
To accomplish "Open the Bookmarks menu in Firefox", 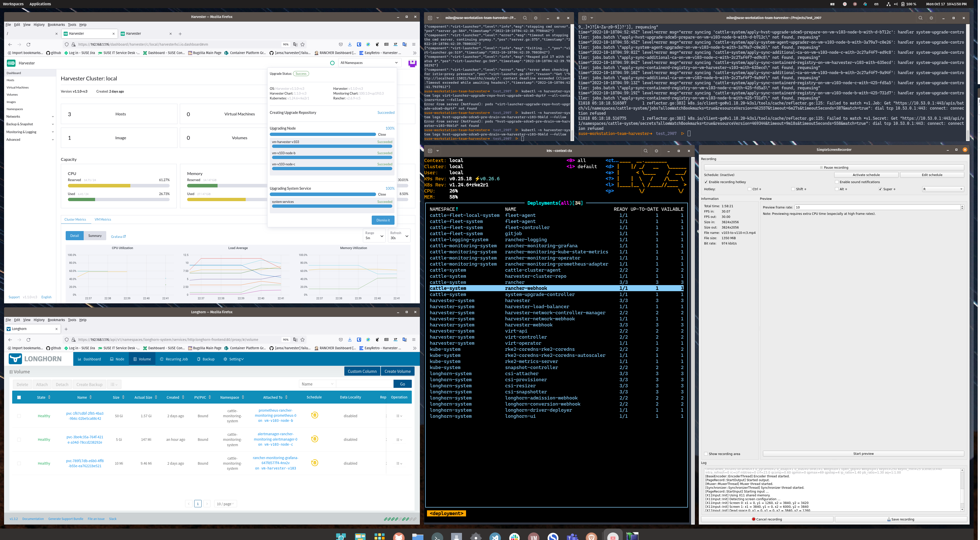I will (56, 24).
